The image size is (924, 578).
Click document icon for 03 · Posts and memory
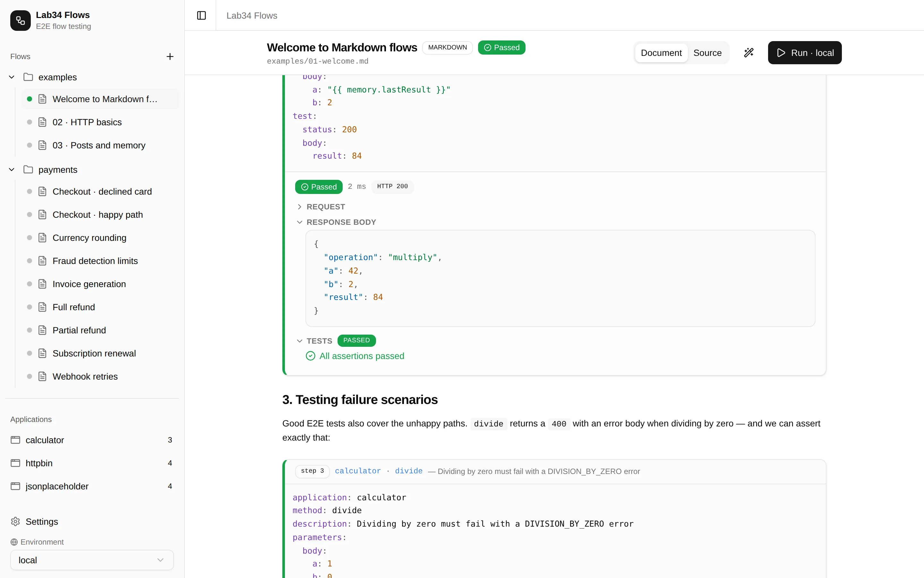(42, 145)
